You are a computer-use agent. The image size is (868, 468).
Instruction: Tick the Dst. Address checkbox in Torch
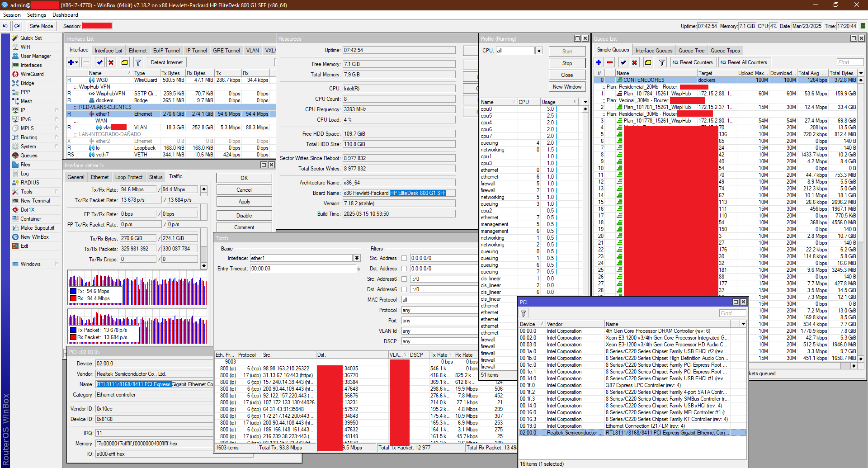(x=404, y=269)
